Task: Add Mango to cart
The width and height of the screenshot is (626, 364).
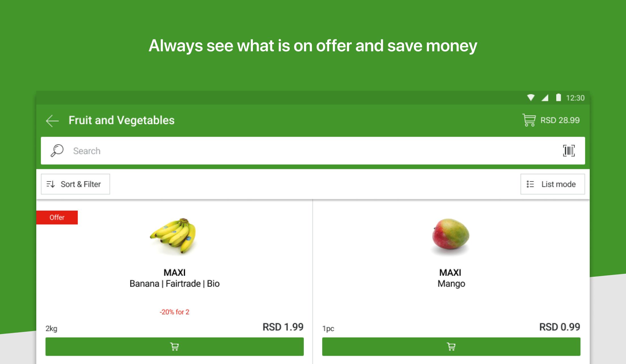Action: (451, 346)
